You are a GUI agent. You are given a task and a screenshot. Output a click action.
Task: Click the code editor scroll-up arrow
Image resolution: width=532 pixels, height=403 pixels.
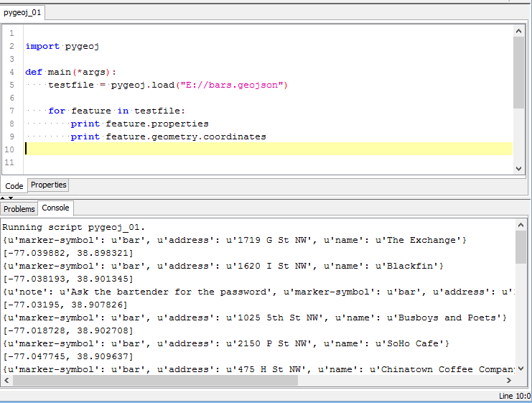pos(520,31)
